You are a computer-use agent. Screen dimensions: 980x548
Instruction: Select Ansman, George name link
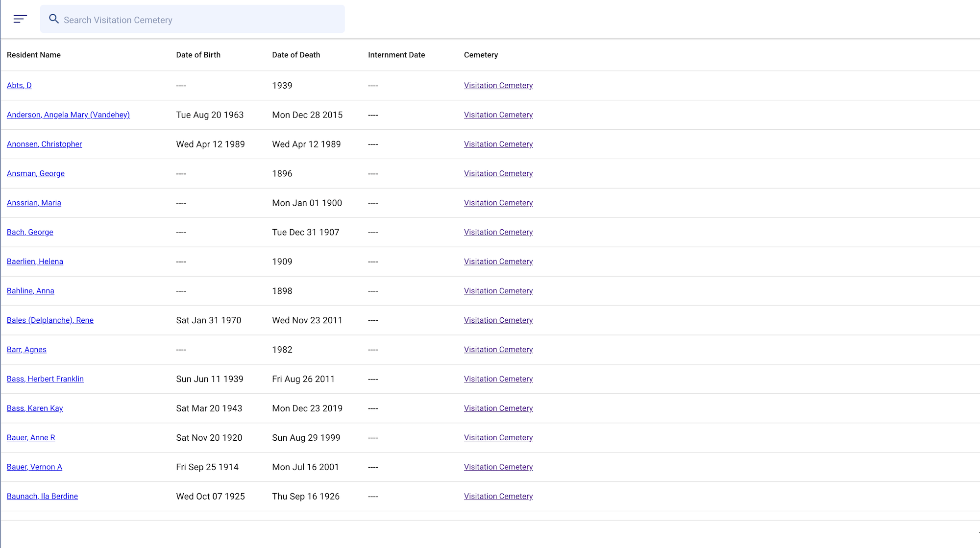(x=36, y=173)
